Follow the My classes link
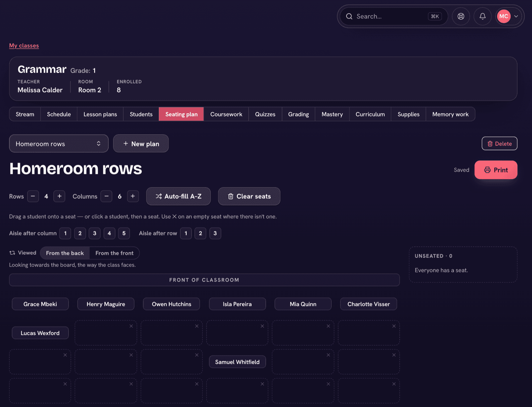532x407 pixels. (24, 46)
